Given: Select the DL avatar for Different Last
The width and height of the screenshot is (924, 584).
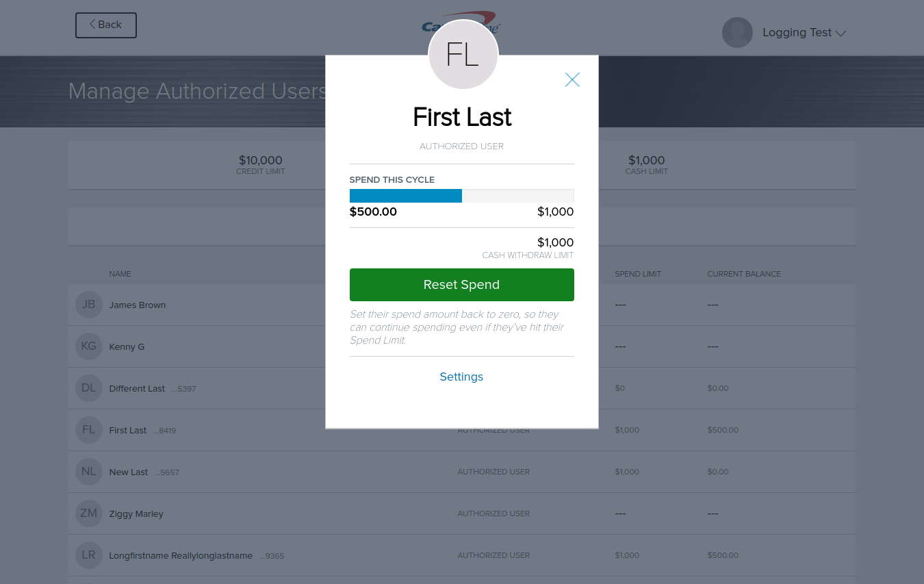Looking at the screenshot, I should coord(89,388).
